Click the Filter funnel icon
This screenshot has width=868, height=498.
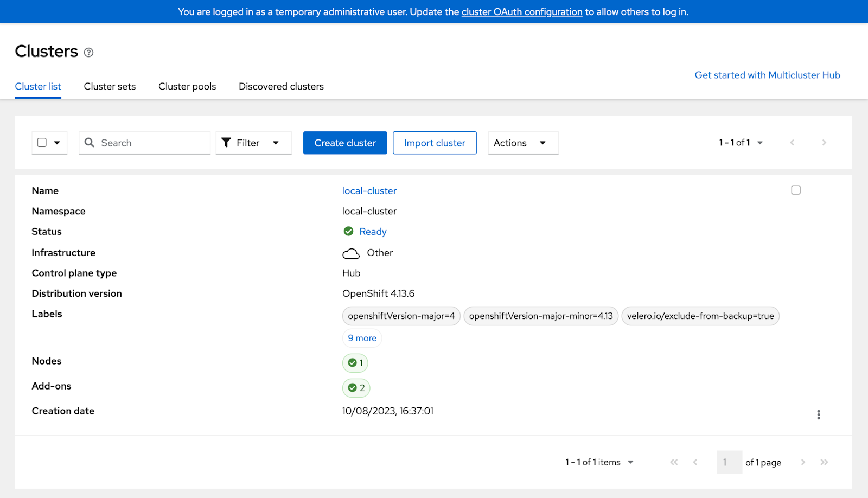point(227,143)
